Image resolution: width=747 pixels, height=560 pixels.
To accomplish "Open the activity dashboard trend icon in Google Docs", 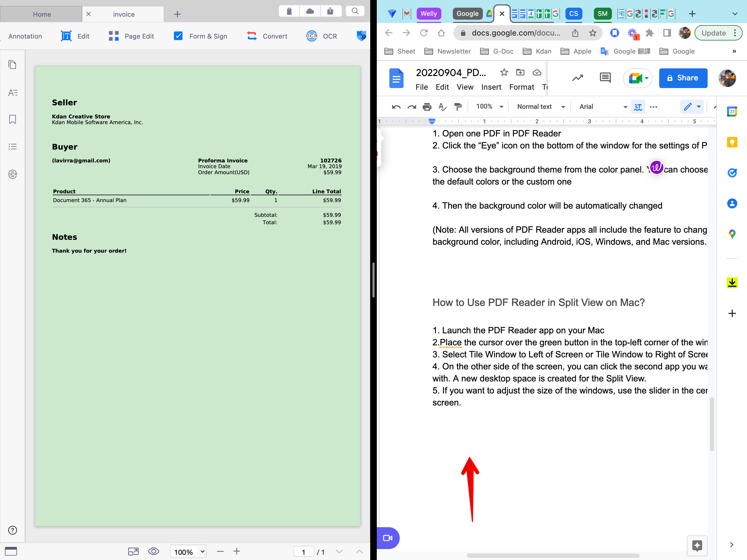I will 577,78.
